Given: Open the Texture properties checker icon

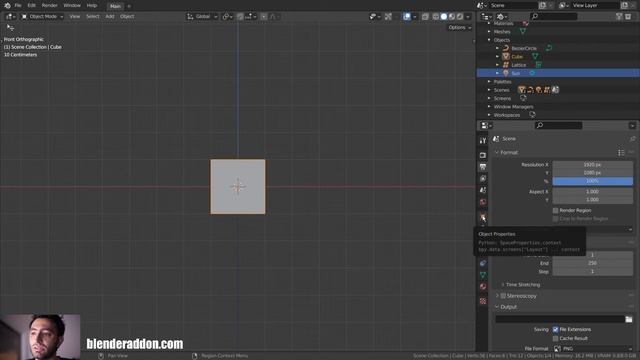Looking at the screenshot, I should [483, 301].
